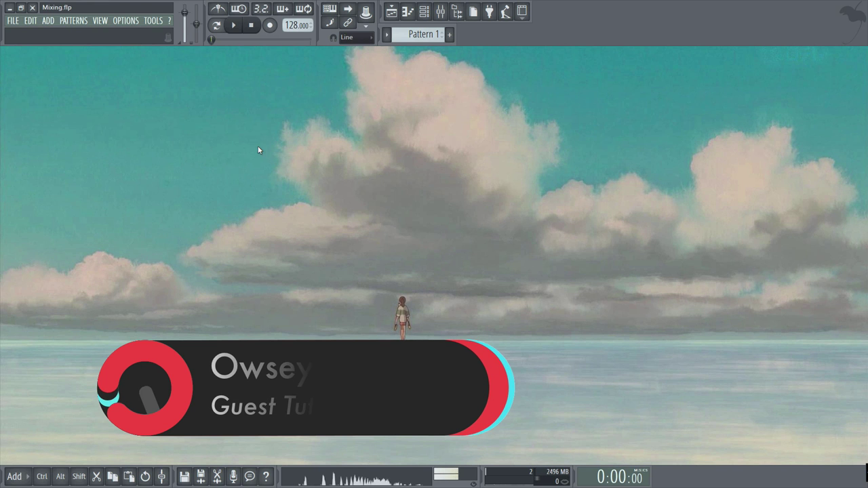Click the Ctrl modifier button
The image size is (868, 488).
(x=42, y=476)
